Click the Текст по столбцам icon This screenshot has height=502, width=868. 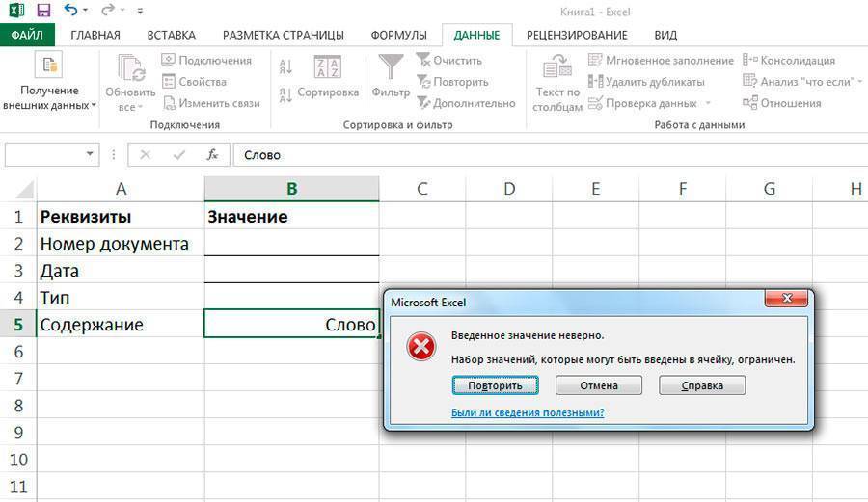click(x=556, y=67)
